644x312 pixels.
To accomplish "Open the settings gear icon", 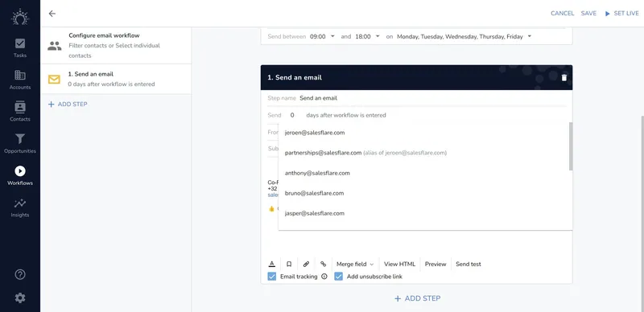I will click(19, 298).
